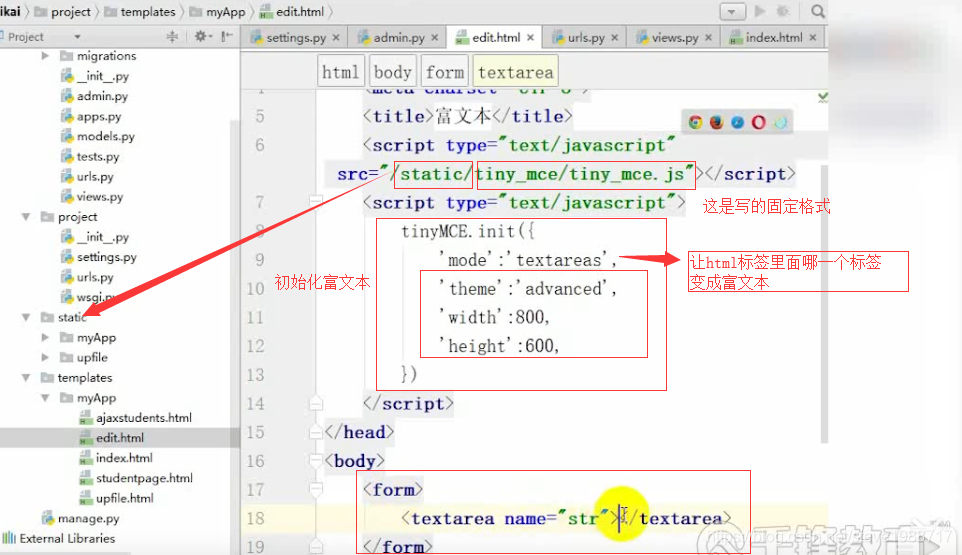Viewport: 962px width, 555px height.
Task: Click templates breadcrumb in navigation bar
Action: (x=147, y=12)
